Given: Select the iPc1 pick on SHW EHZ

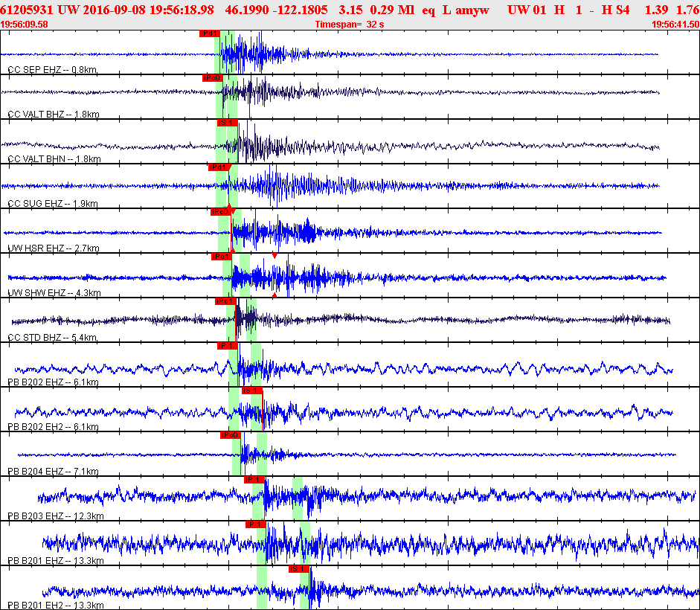Looking at the screenshot, I should 222,257.
